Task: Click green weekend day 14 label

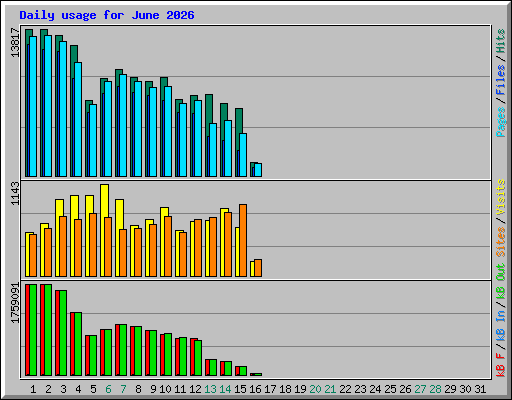Action: (x=225, y=389)
